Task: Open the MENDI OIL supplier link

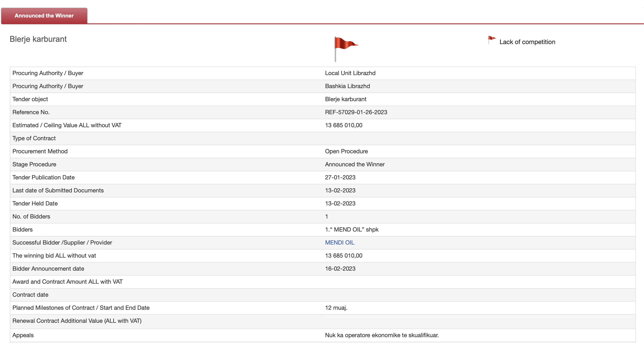Action: (x=340, y=243)
